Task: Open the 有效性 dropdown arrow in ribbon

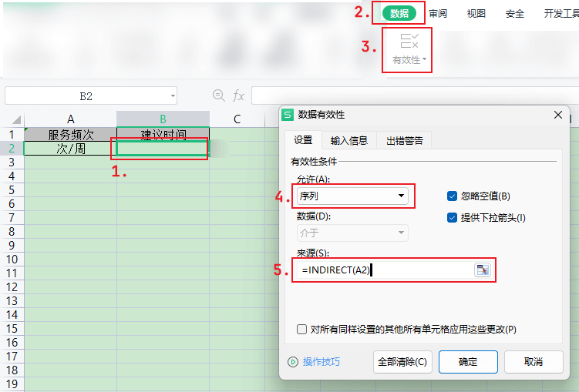Action: [425, 60]
